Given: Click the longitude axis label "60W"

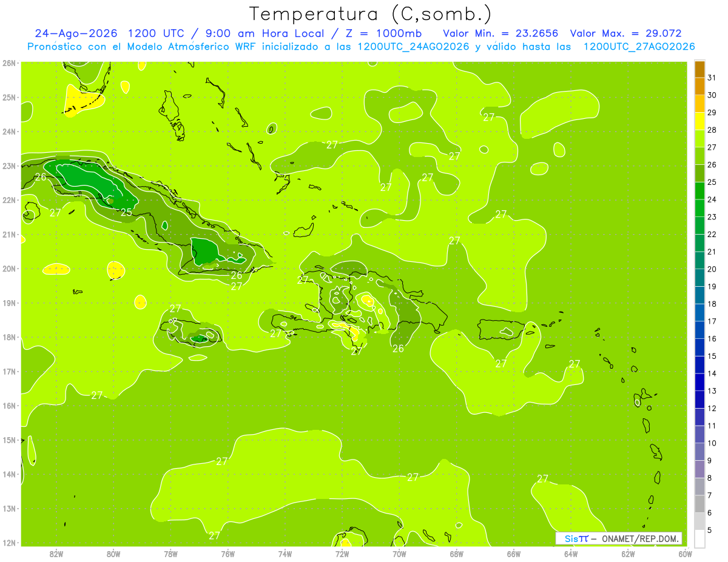Looking at the screenshot, I should tap(685, 554).
